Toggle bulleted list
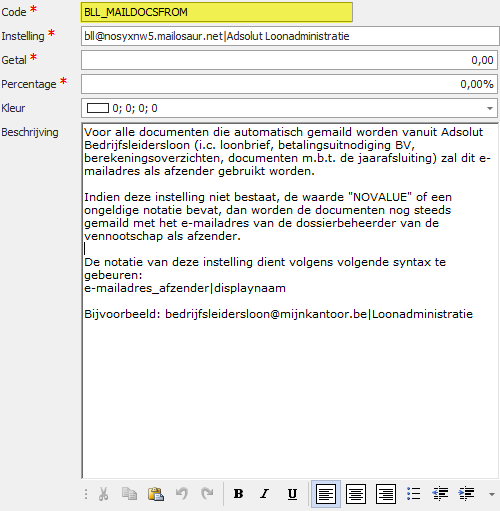Image resolution: width=500 pixels, height=511 pixels. (x=414, y=494)
